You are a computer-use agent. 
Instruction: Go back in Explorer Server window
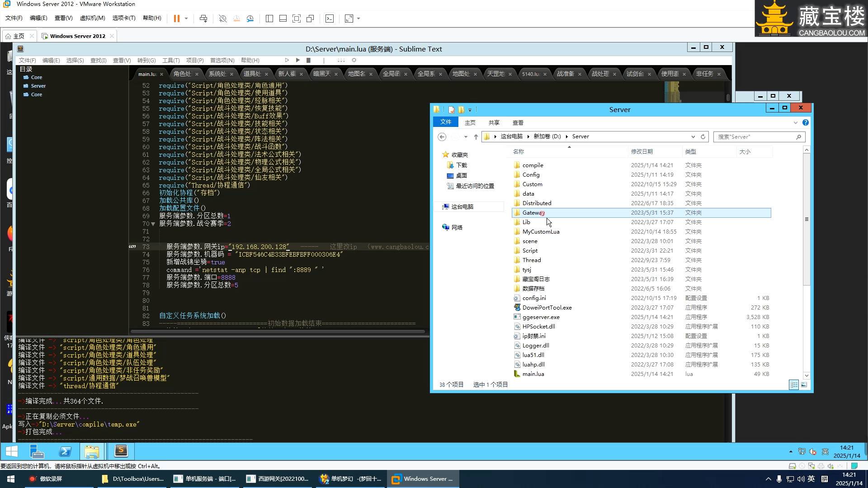pos(442,136)
